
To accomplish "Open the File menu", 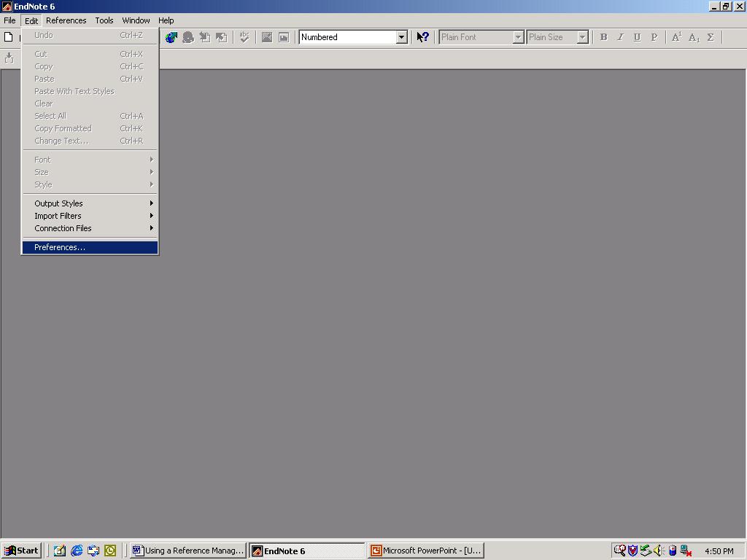I will click(x=9, y=20).
